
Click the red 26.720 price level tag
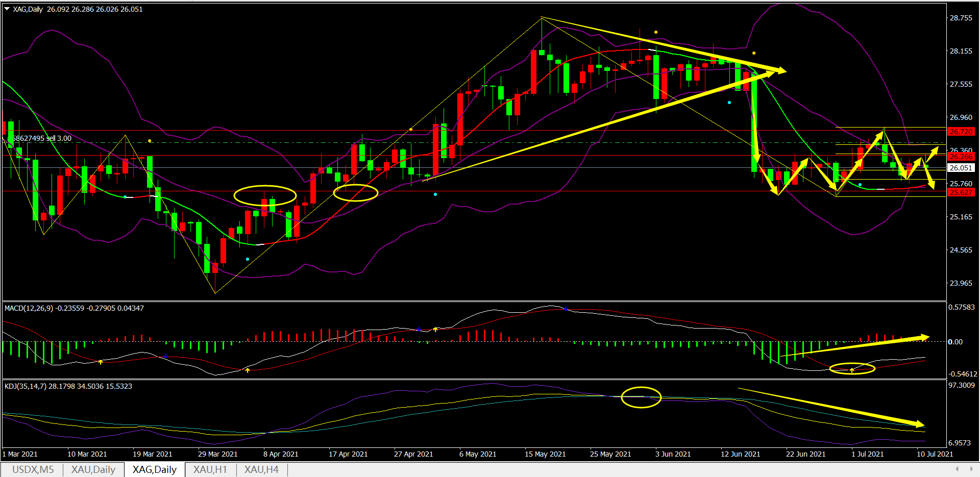pyautogui.click(x=961, y=132)
